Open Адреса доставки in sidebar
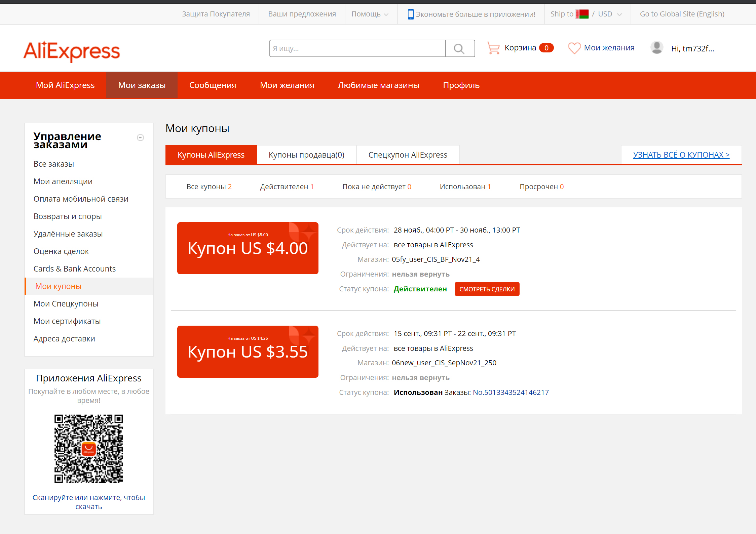The image size is (756, 534). point(64,339)
